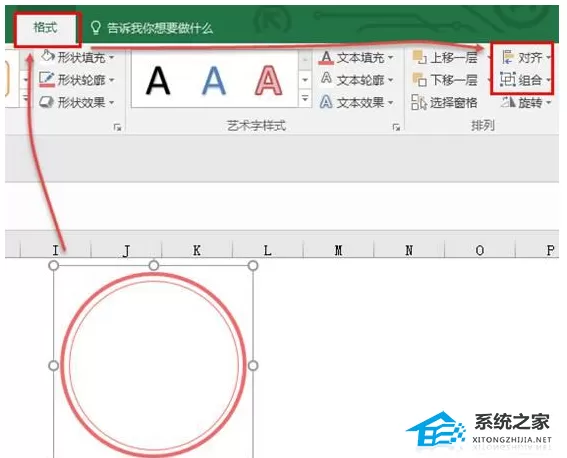Expand the WordArt styles gallery more arrow
The width and height of the screenshot is (567, 458).
(305, 98)
